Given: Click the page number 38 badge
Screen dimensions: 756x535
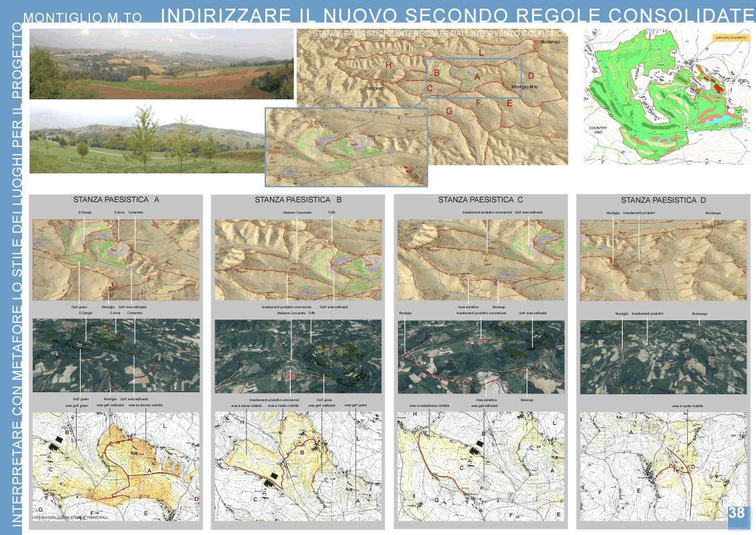Looking at the screenshot, I should (737, 513).
